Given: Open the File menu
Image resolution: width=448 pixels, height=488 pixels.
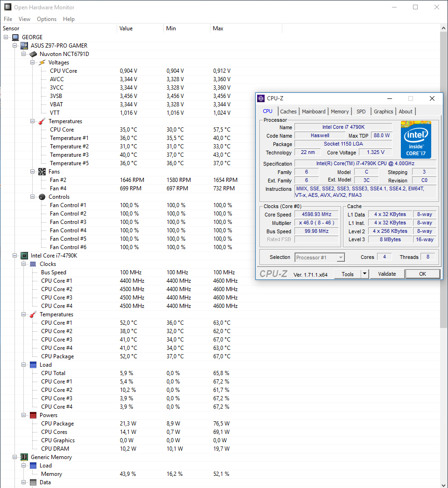Looking at the screenshot, I should (x=8, y=19).
